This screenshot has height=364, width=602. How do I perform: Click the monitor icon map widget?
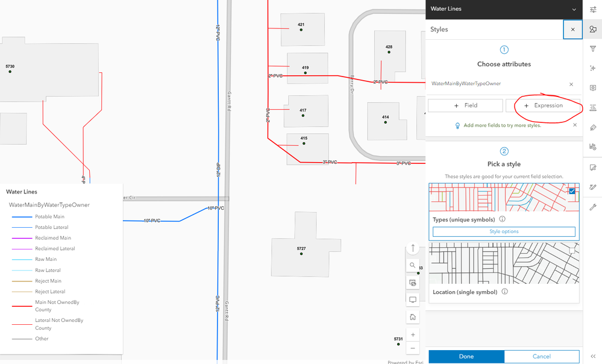click(x=413, y=300)
